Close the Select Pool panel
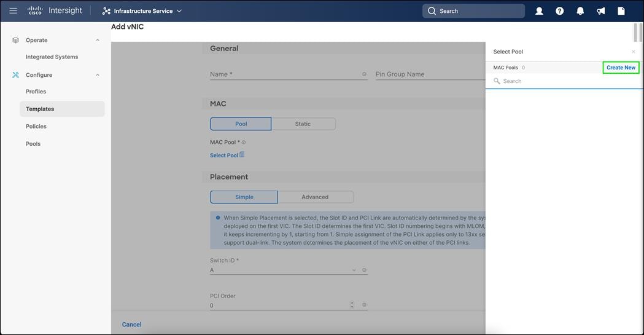 coord(634,52)
